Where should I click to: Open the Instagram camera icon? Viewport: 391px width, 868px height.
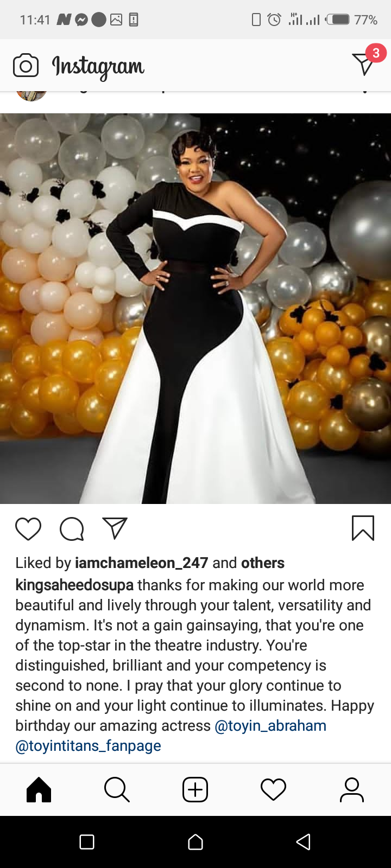pyautogui.click(x=26, y=66)
